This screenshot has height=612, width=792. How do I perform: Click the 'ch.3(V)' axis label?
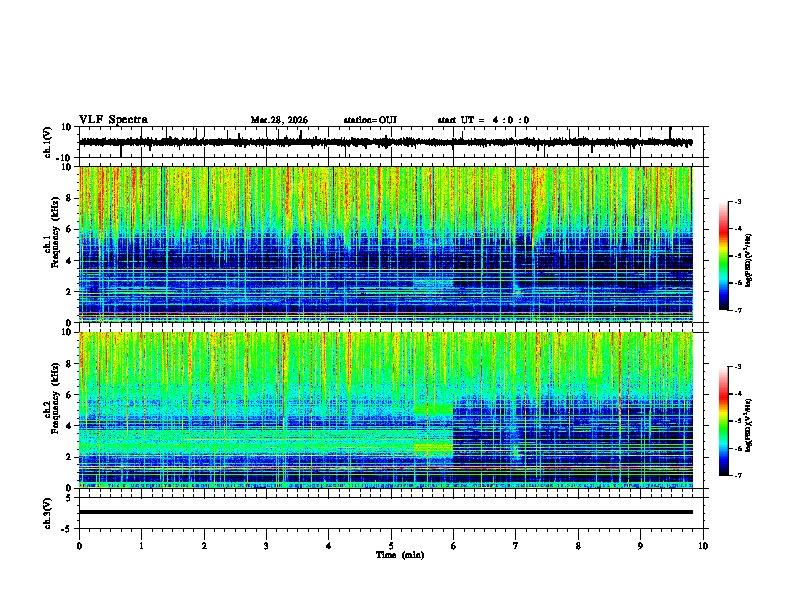pos(48,513)
